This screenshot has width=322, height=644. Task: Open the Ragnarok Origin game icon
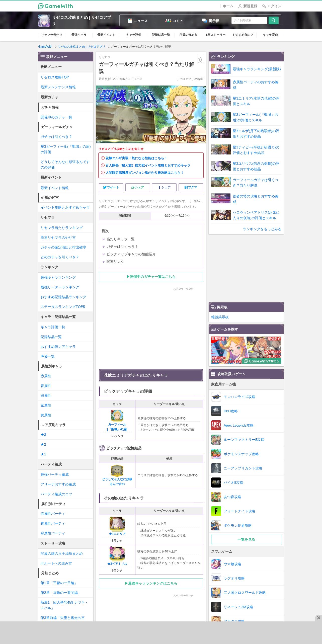216,578
